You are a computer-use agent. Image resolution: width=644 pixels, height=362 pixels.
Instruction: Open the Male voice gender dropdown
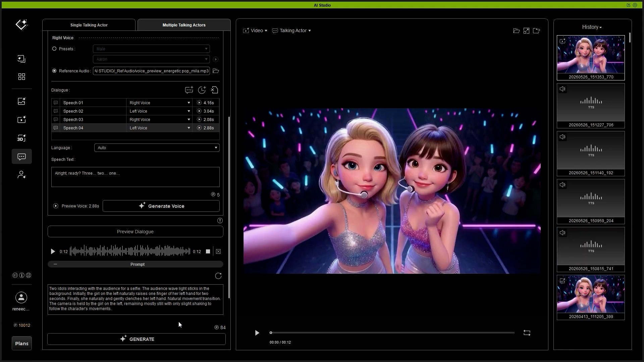coord(151,49)
